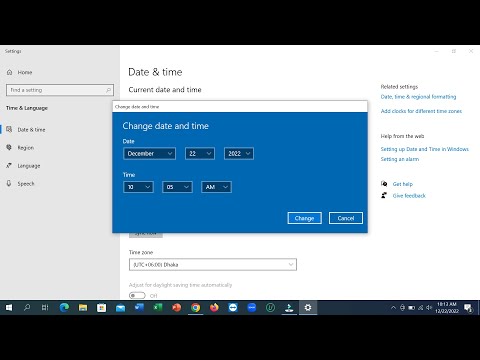Open the hour dropdown showing 10
This screenshot has width=480, height=360.
[x=138, y=187]
